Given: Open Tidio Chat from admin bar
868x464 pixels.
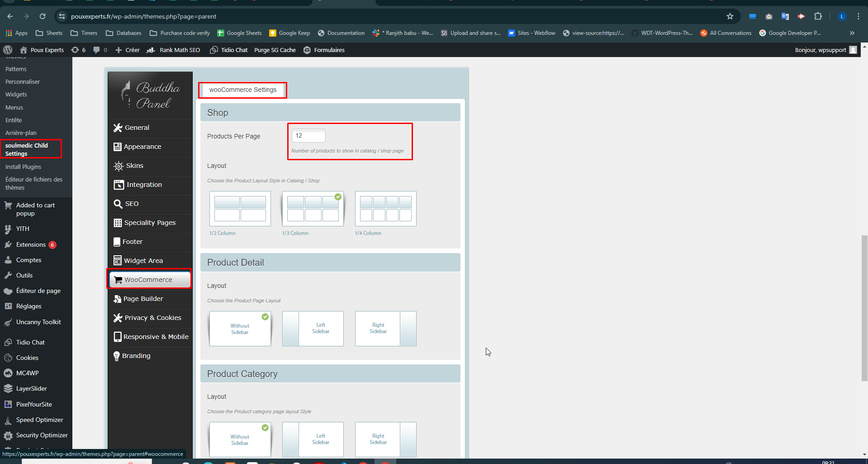Looking at the screenshot, I should (x=229, y=50).
